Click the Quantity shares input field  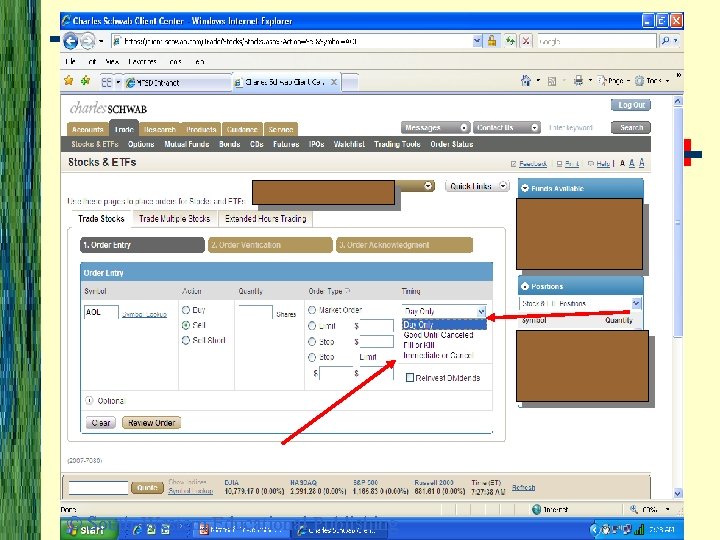pyautogui.click(x=255, y=312)
